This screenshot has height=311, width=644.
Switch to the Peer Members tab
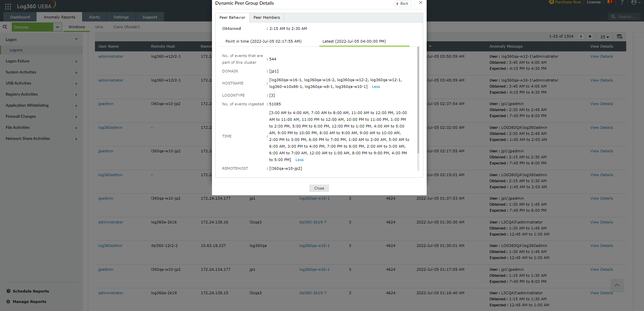click(x=267, y=17)
